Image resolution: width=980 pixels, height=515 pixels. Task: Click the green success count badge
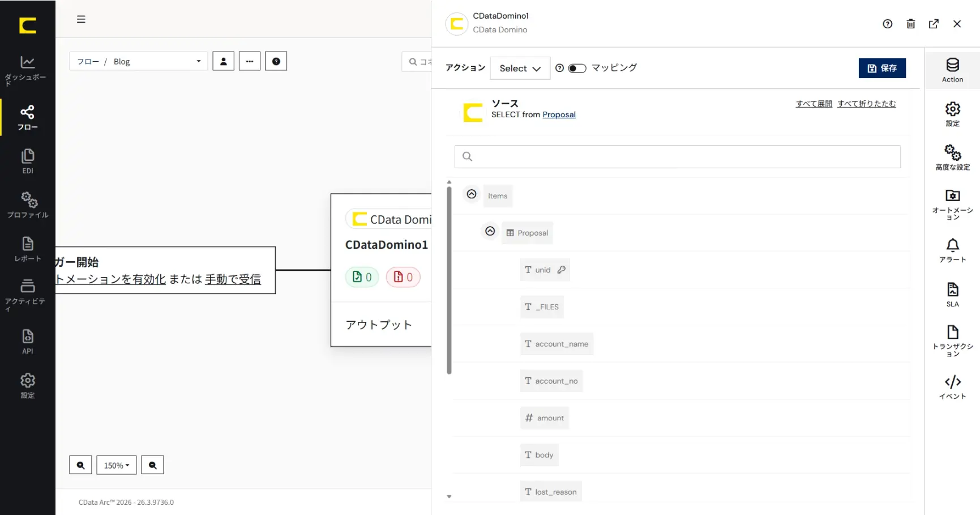[362, 277]
